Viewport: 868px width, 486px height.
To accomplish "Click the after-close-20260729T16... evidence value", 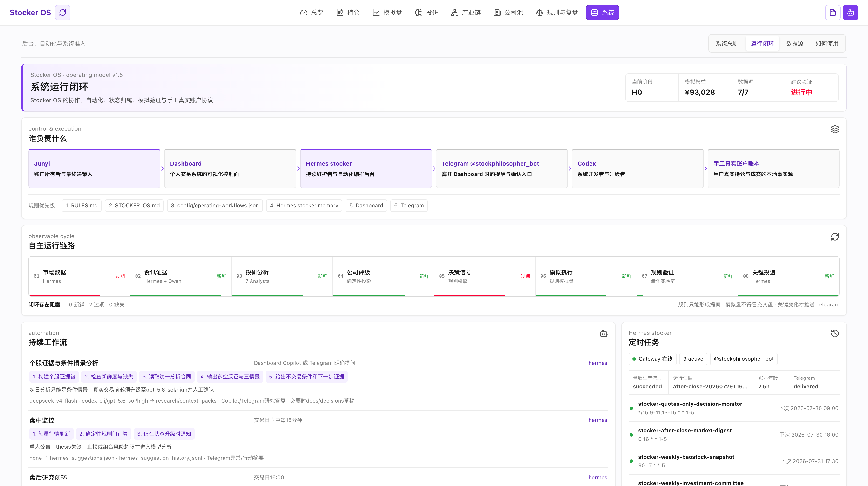I will [710, 387].
